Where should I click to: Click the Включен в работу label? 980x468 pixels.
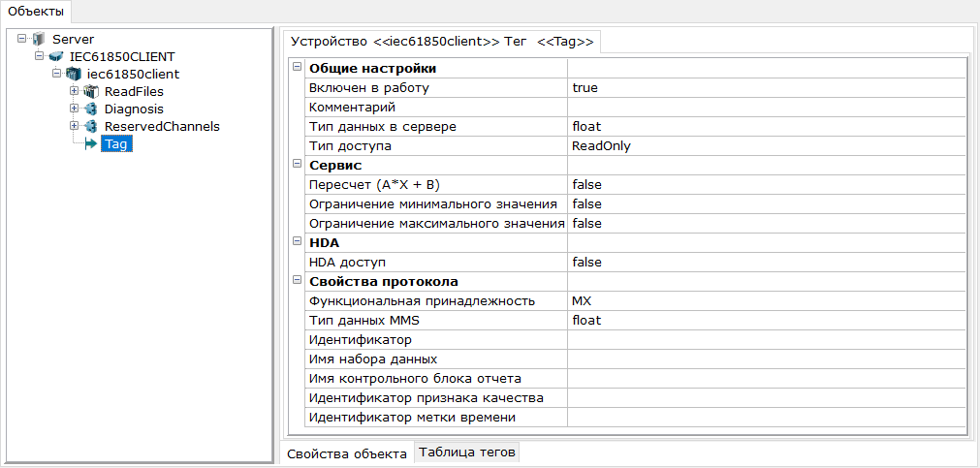[369, 88]
